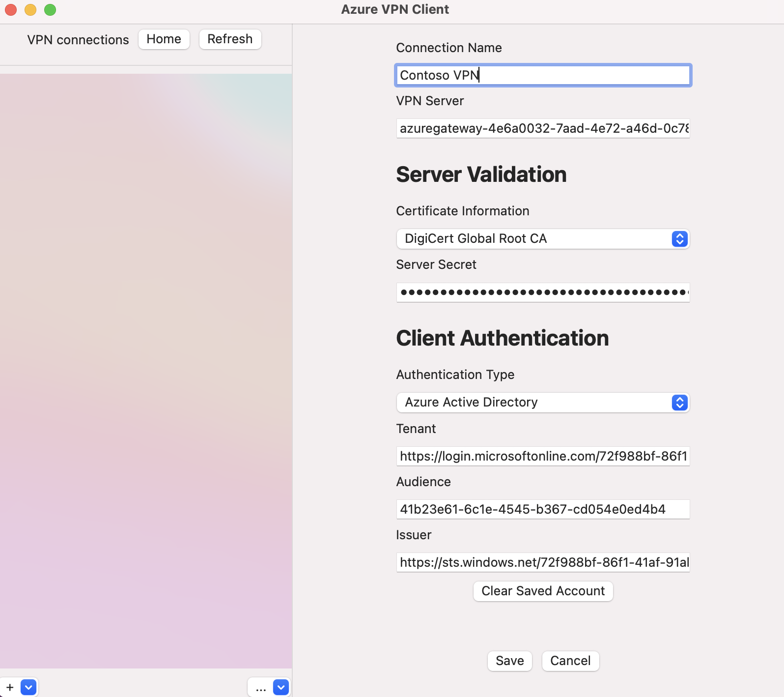784x697 pixels.
Task: Open the dropdown arrow beside the ellipsis
Action: [281, 687]
